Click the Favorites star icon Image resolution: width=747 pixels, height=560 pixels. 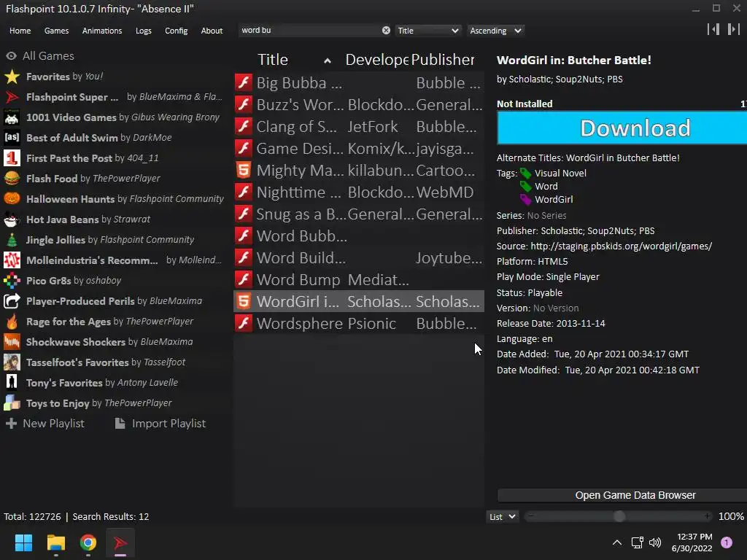tap(12, 77)
